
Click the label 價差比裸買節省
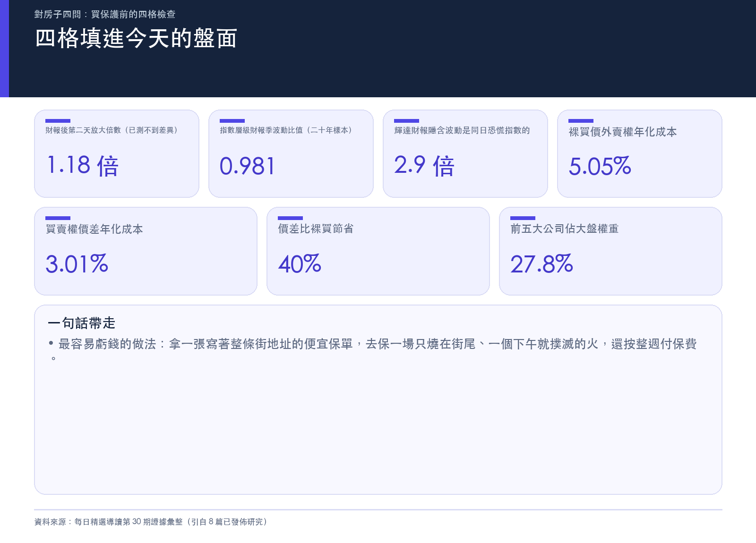[x=316, y=229]
